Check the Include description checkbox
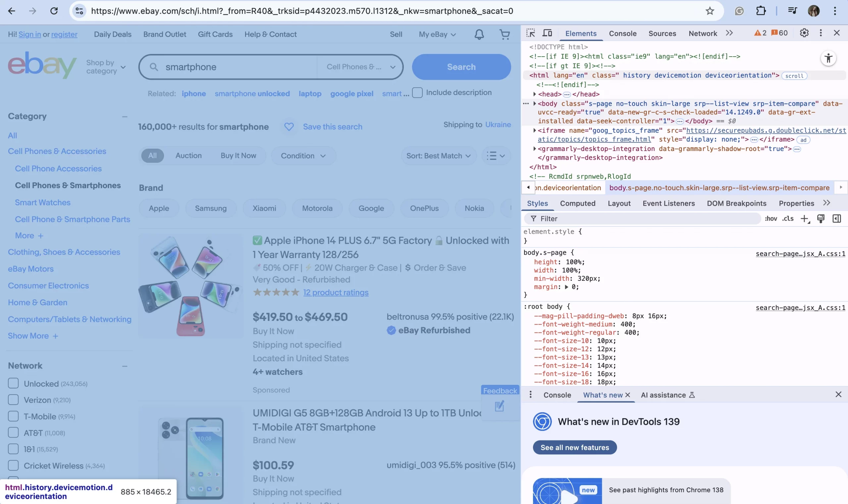Viewport: 848px width, 504px height. coord(417,92)
